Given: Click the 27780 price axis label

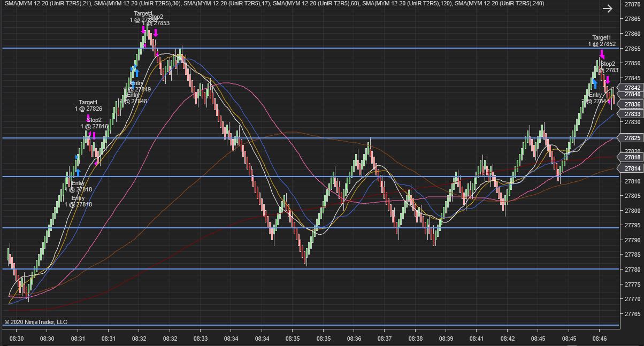Looking at the screenshot, I should click(x=633, y=270).
